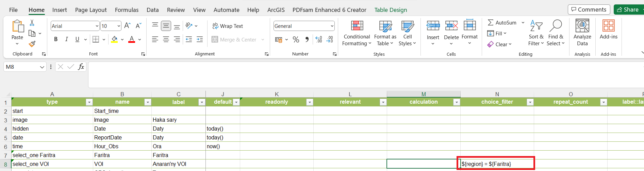644x171 pixels.
Task: Open the Table Design tab
Action: pos(391,10)
